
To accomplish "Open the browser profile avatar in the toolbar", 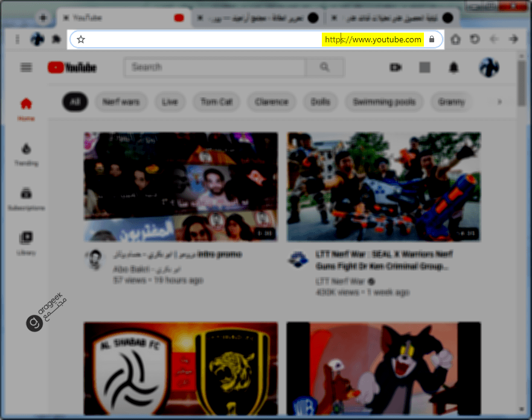I will click(37, 39).
